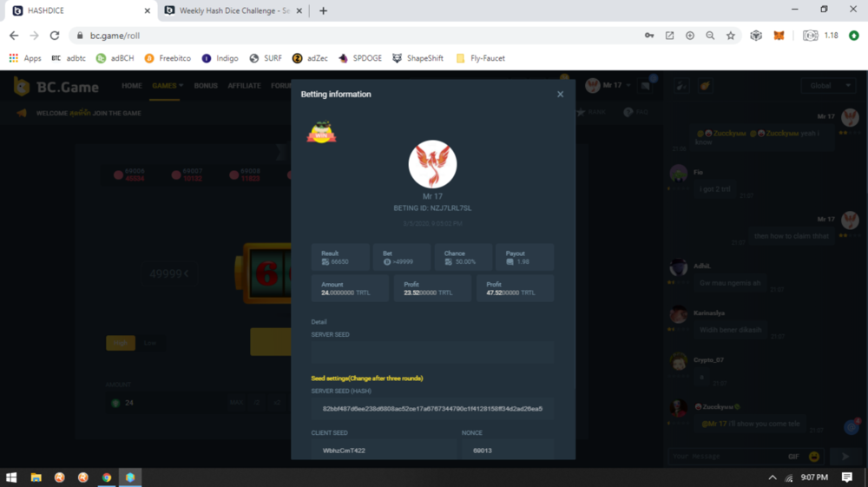Open the MetaMask fox extension

pos(779,36)
